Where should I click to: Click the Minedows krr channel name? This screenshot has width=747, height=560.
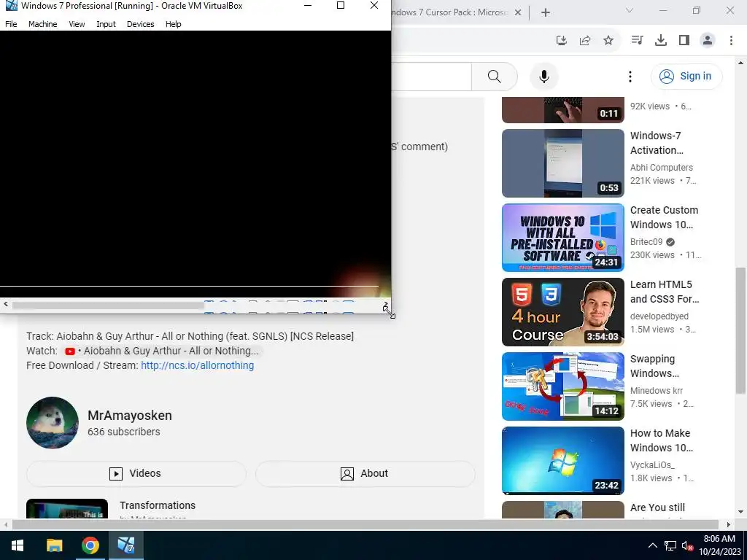click(657, 391)
